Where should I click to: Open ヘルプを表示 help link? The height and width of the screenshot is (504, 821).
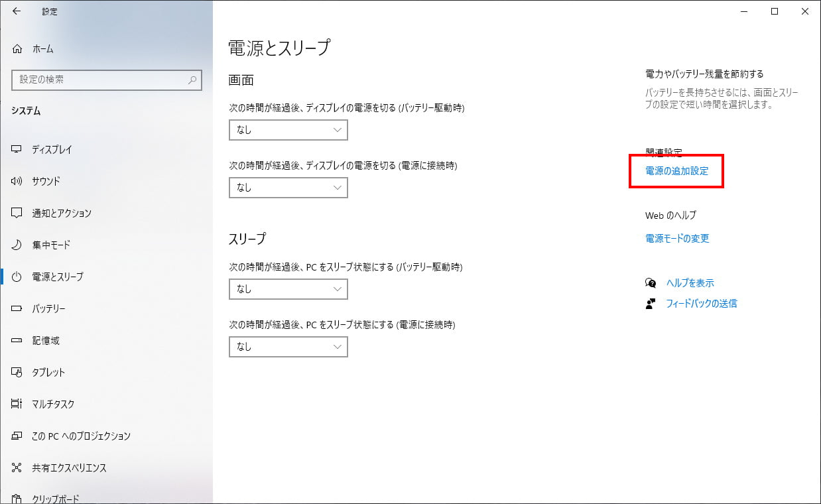(x=690, y=283)
